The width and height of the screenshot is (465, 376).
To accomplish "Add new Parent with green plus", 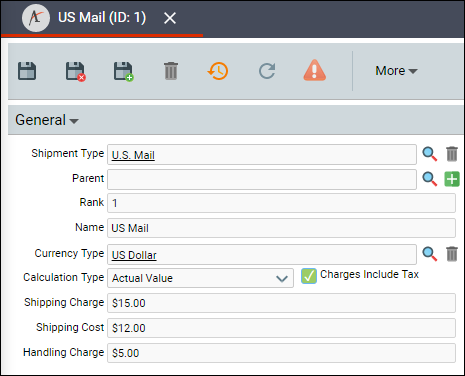I will point(452,179).
